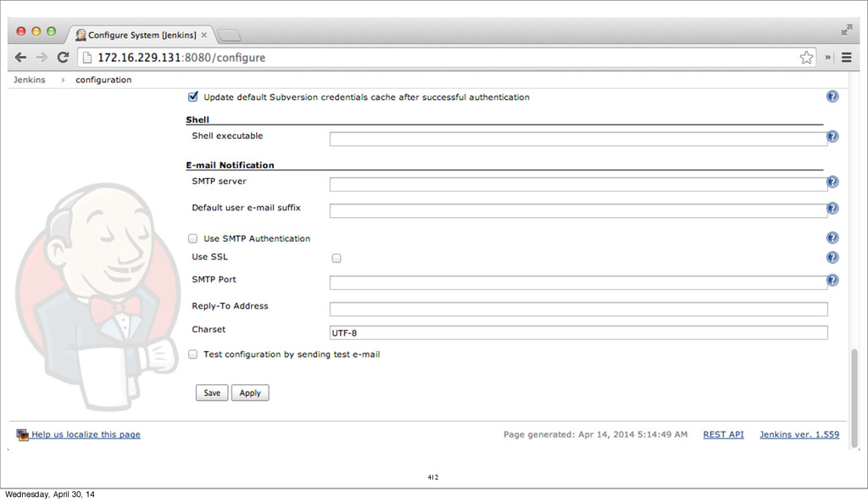Open the REST API link

tap(723, 434)
